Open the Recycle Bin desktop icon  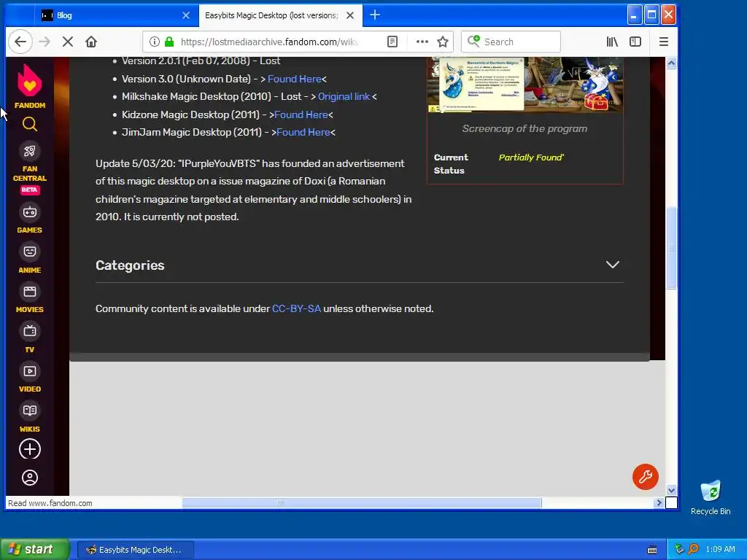pyautogui.click(x=711, y=497)
